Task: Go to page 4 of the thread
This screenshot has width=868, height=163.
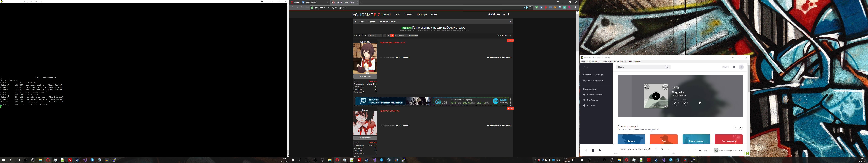Action: coord(388,35)
